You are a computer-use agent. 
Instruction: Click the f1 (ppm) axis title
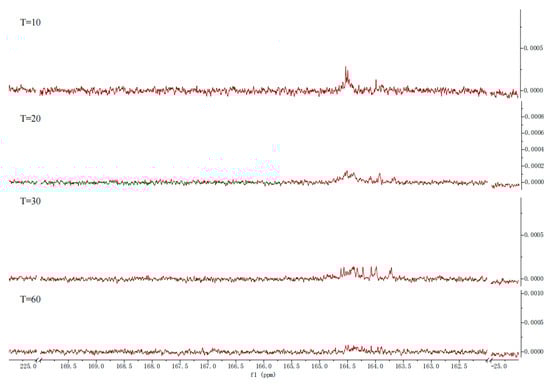click(263, 375)
